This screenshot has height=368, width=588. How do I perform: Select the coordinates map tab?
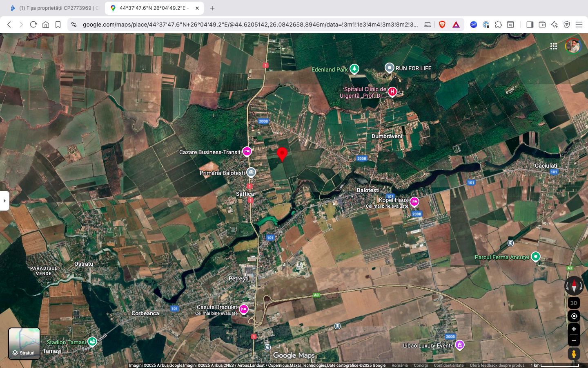[x=151, y=8]
